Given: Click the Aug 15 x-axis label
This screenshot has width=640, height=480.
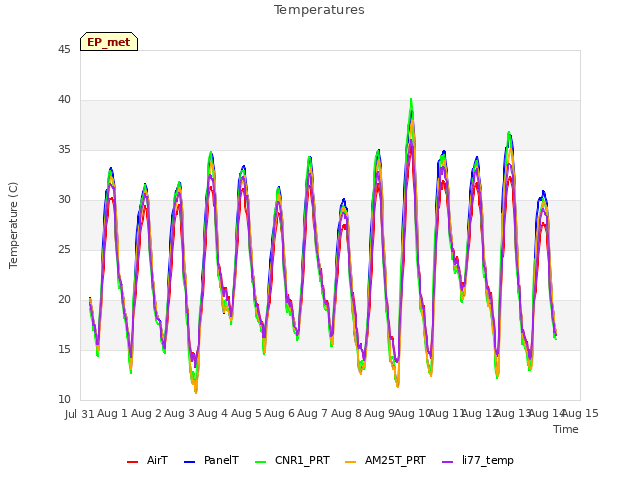Looking at the screenshot, I should pyautogui.click(x=580, y=413).
